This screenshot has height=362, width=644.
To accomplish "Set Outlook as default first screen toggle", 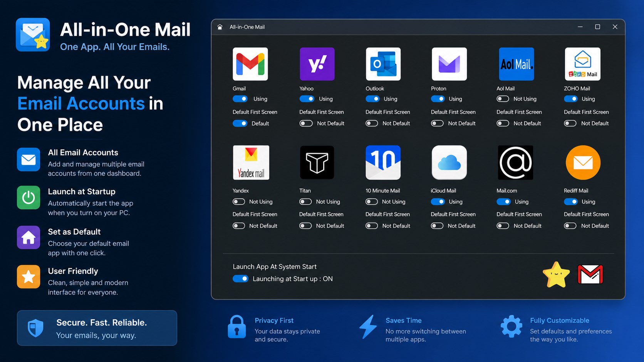I will 372,123.
